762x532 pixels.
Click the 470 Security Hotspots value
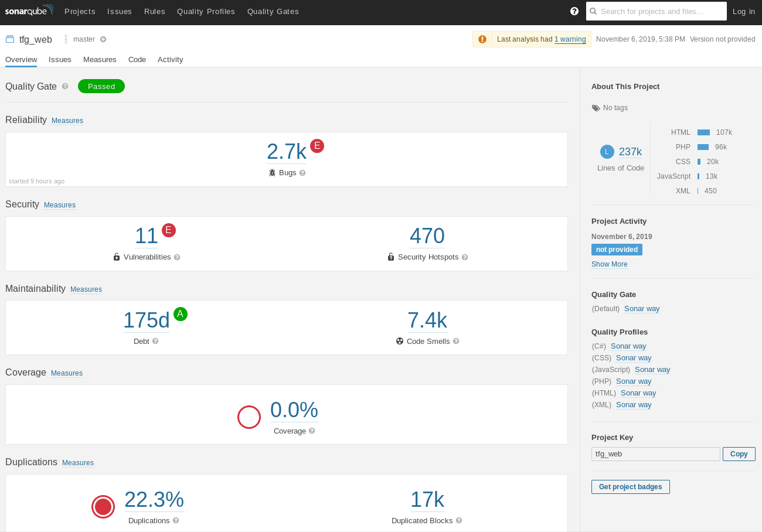click(x=427, y=236)
